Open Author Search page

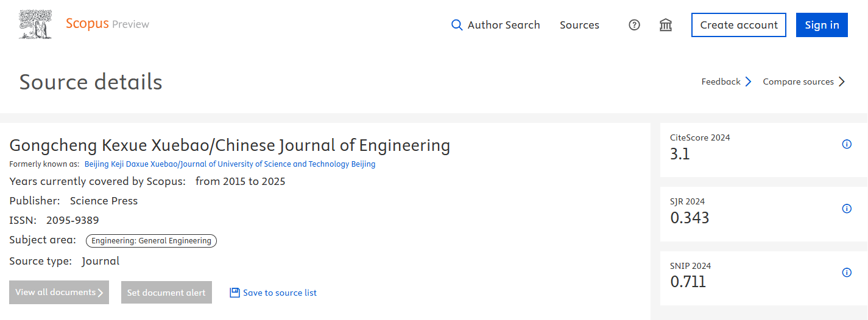tap(503, 25)
